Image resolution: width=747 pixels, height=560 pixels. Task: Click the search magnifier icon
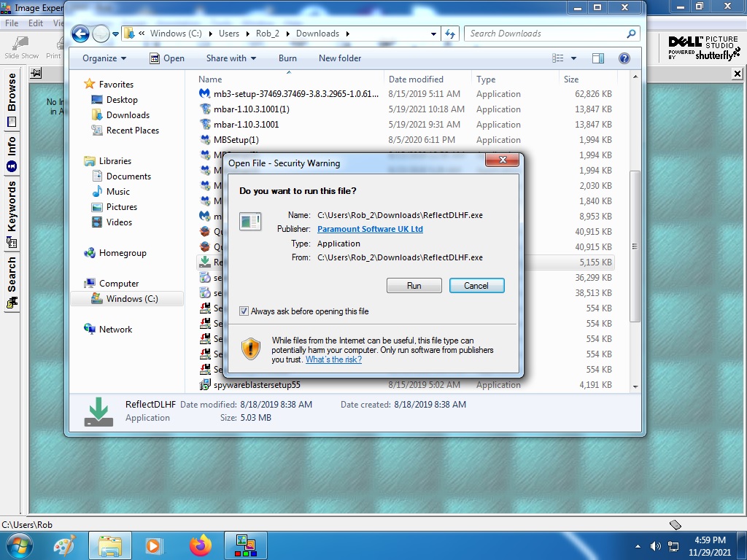[x=631, y=34]
